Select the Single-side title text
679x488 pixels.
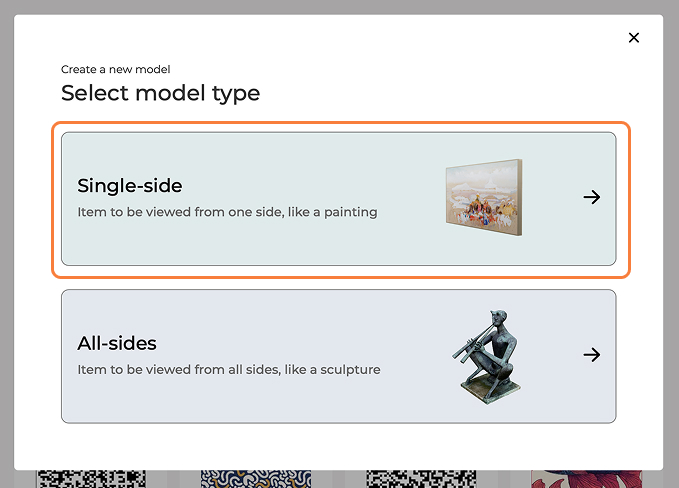pyautogui.click(x=130, y=186)
